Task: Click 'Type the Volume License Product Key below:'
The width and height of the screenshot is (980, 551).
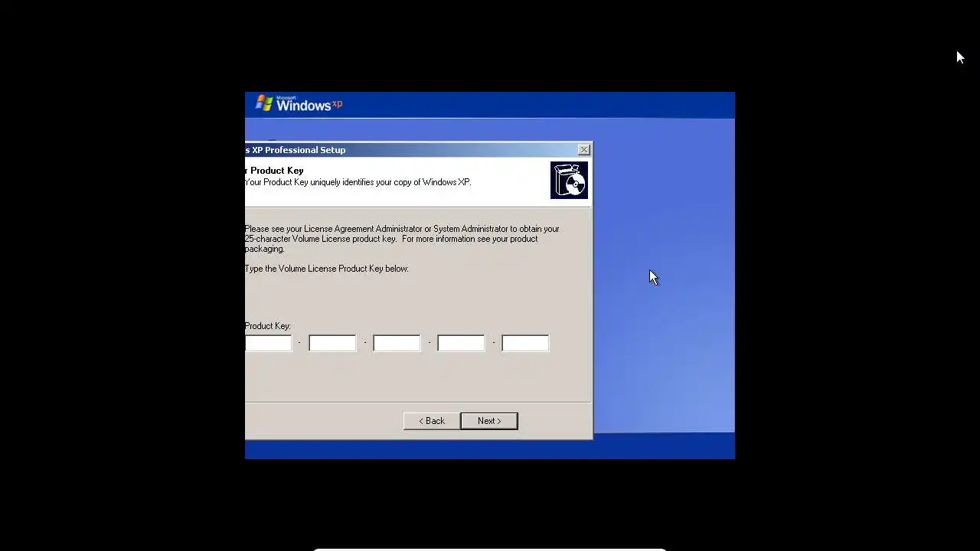Action: 327,269
